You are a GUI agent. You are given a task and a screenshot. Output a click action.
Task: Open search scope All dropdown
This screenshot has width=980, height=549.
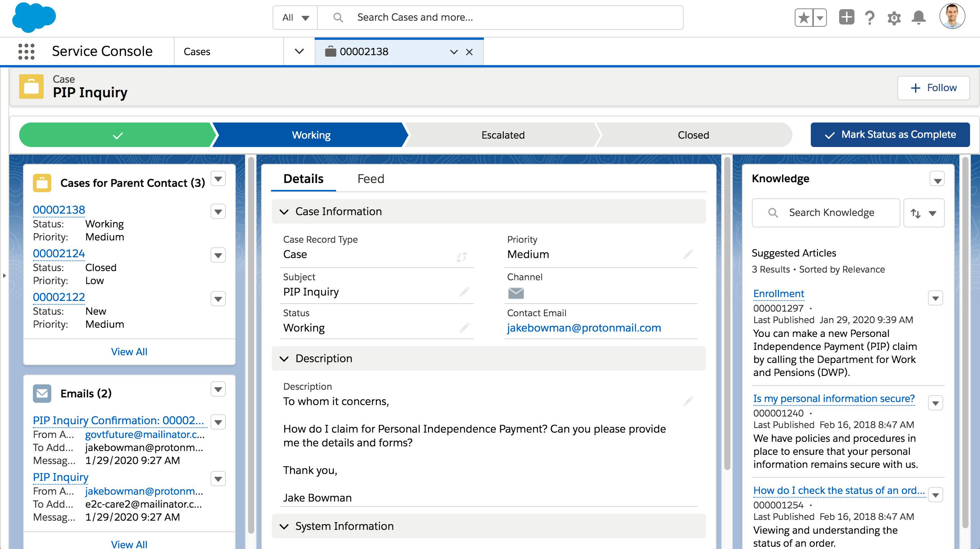click(295, 18)
